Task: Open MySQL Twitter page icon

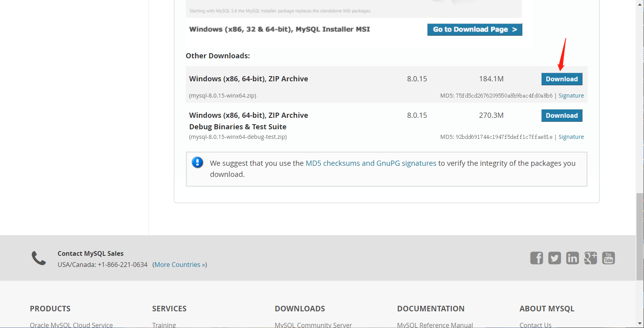Action: pyautogui.click(x=554, y=258)
